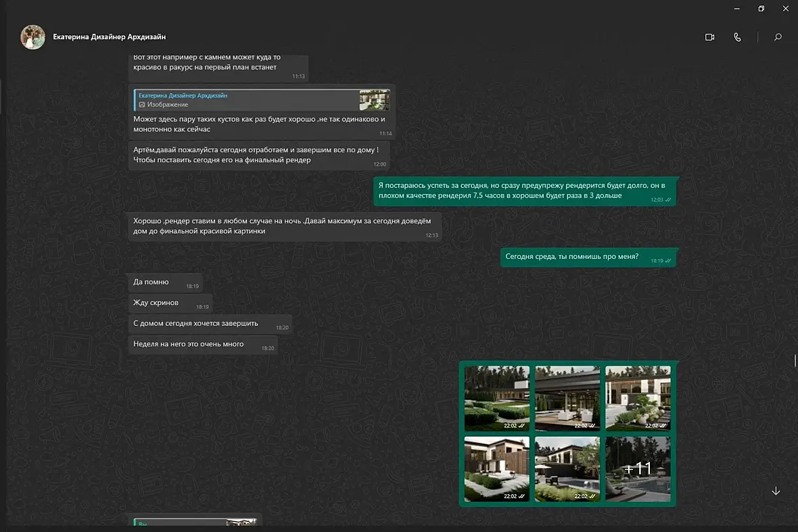Click the quoted sender name in reply
The width and height of the screenshot is (798, 532).
(x=183, y=95)
